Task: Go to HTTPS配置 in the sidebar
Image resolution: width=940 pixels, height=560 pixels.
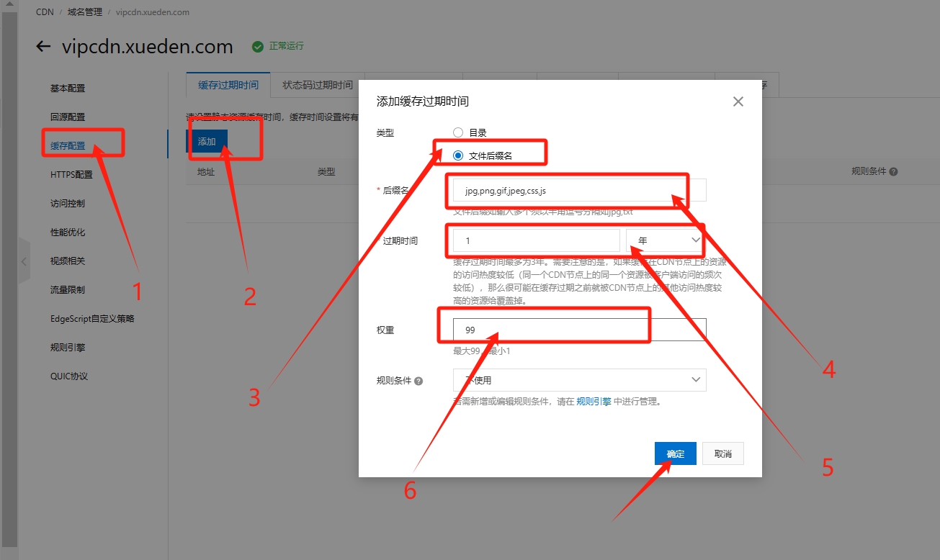Action: point(71,175)
